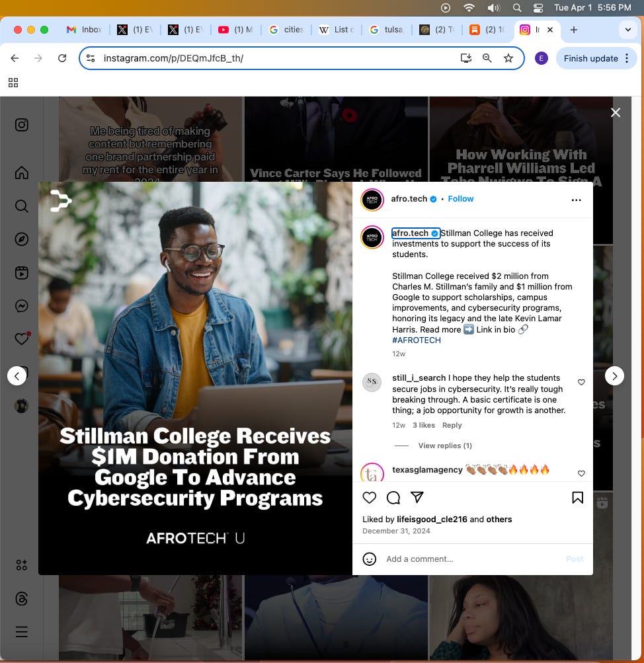Open a new Chrome tab
This screenshot has height=663, width=644.
point(574,30)
